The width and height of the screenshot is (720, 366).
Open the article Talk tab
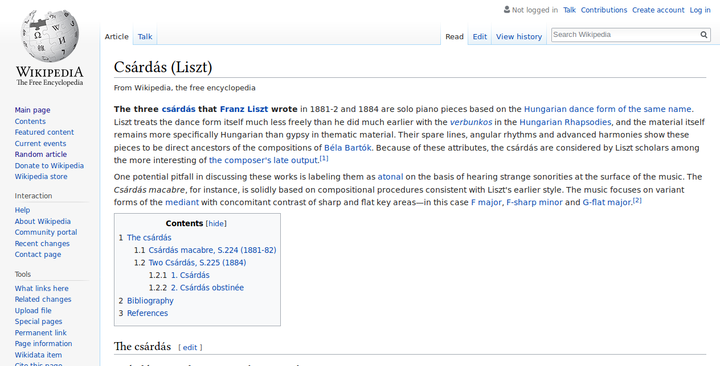click(145, 37)
